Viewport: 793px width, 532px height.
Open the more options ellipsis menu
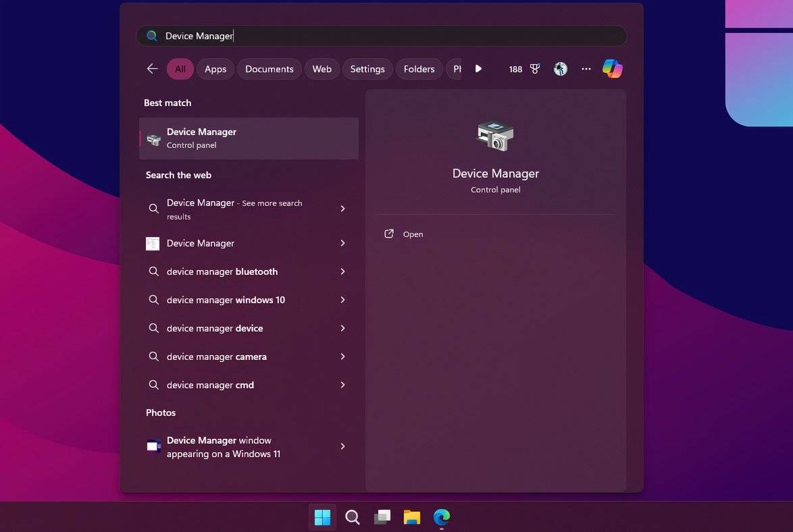tap(586, 69)
